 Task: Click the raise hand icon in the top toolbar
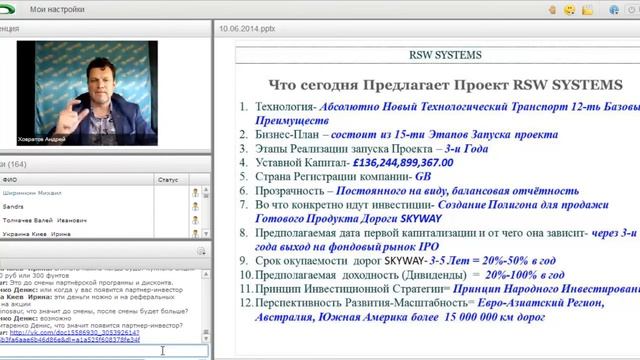552,9
